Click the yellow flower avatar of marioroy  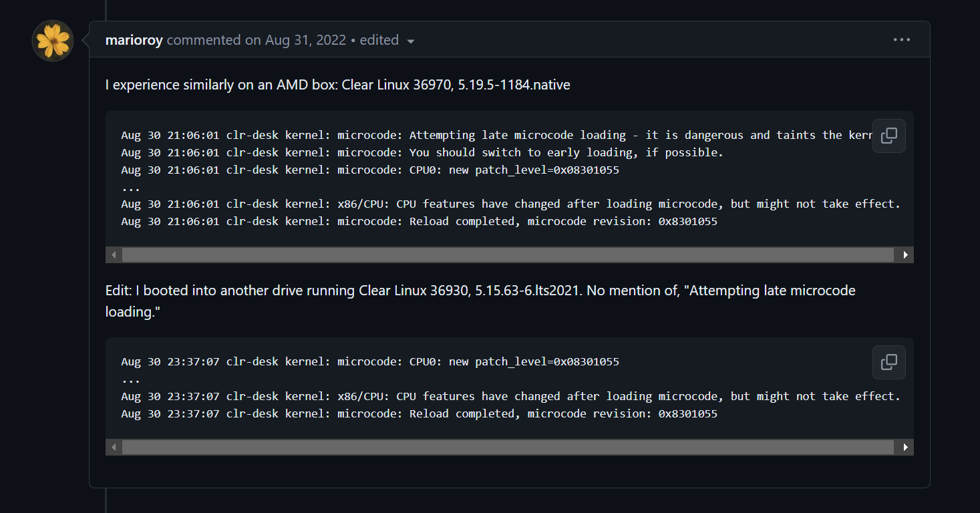click(x=53, y=41)
